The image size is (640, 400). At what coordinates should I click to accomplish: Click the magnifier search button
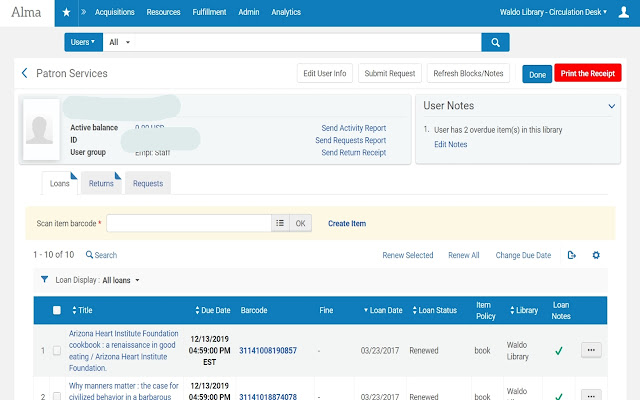point(495,42)
